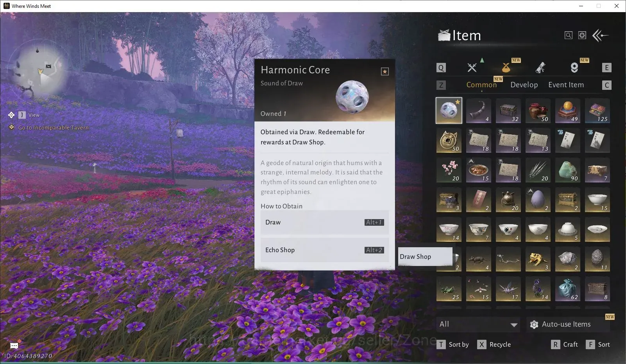
Task: Open the Craft menu
Action: point(564,344)
